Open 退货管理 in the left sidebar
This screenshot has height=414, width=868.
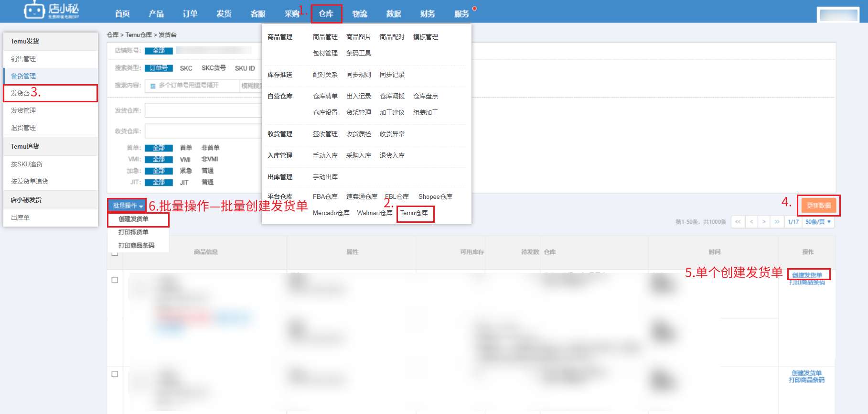pyautogui.click(x=51, y=128)
